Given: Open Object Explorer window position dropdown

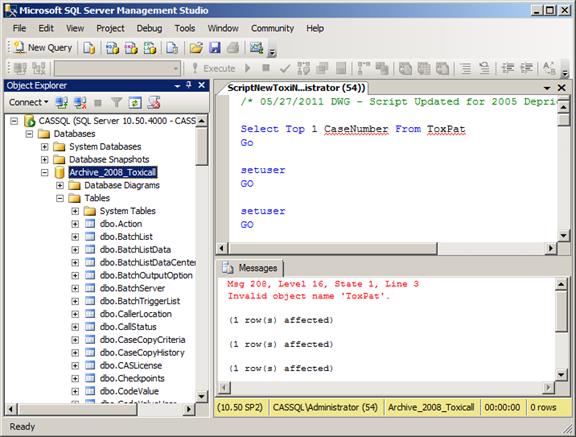Looking at the screenshot, I should (177, 86).
